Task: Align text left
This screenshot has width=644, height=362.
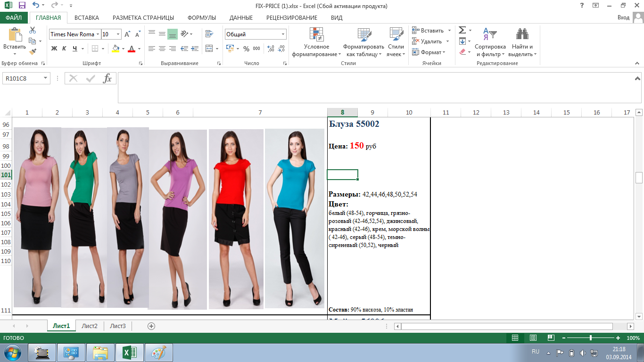Action: tap(152, 49)
